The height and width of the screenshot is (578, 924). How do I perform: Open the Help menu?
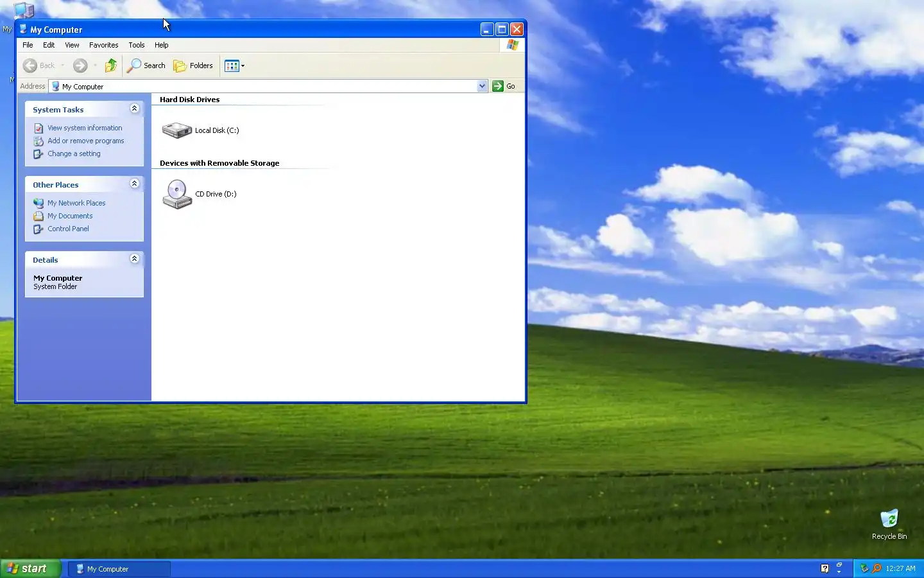[x=161, y=45]
